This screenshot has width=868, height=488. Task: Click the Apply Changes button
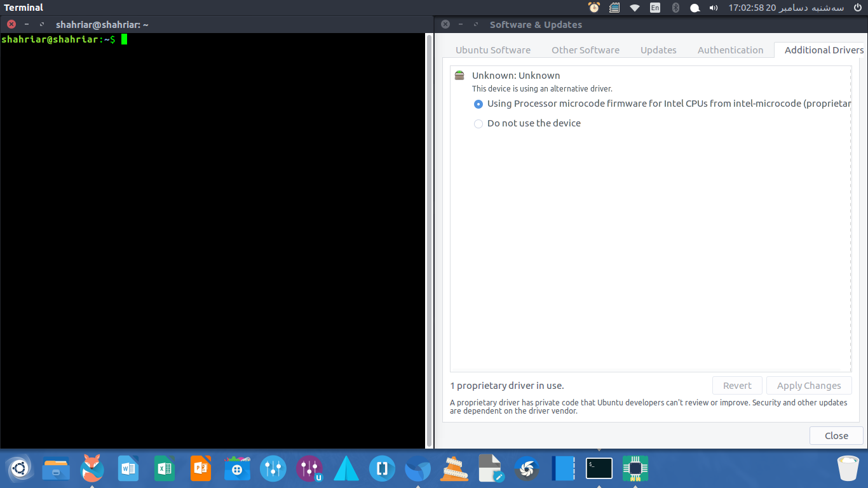[808, 386]
